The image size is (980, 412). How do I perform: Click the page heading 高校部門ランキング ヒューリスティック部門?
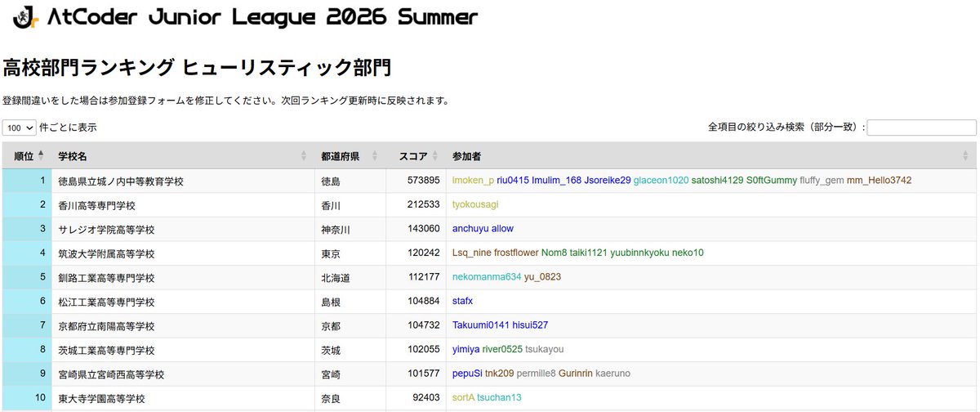[x=197, y=68]
